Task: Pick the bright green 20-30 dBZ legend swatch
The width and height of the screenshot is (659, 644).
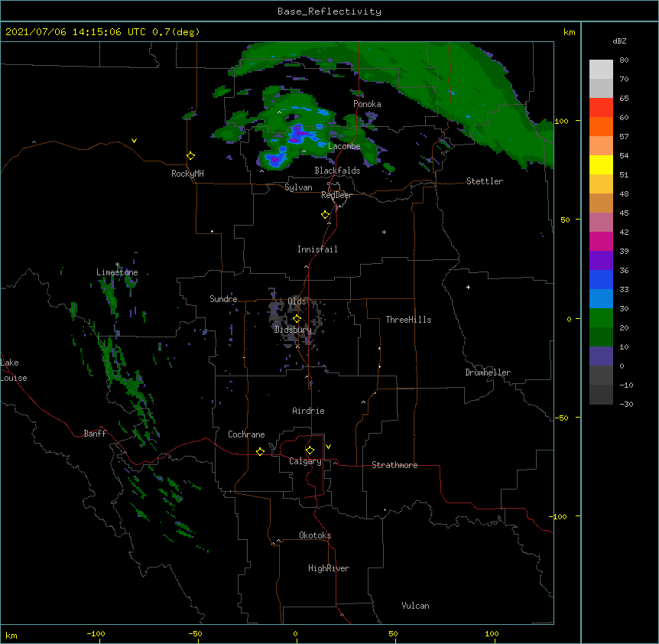Action: (601, 318)
